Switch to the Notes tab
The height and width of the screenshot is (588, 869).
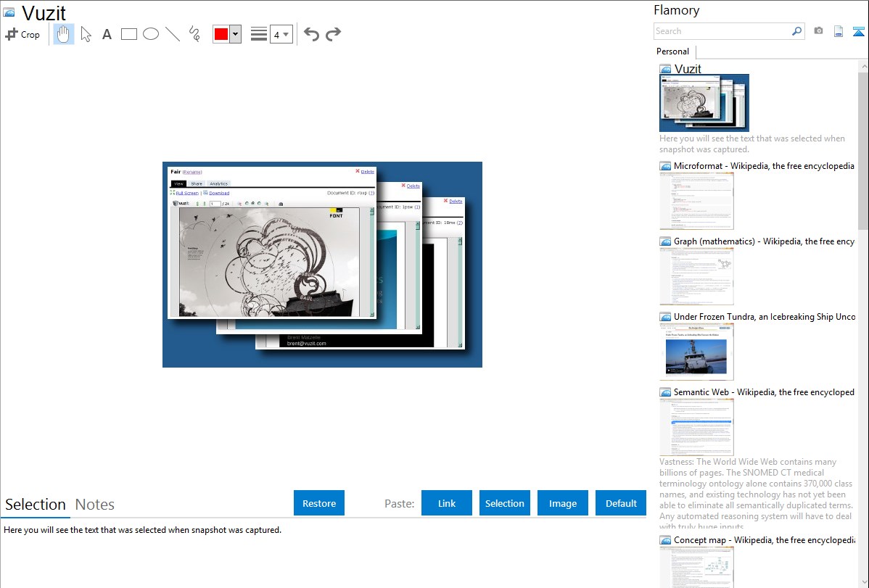pyautogui.click(x=95, y=505)
